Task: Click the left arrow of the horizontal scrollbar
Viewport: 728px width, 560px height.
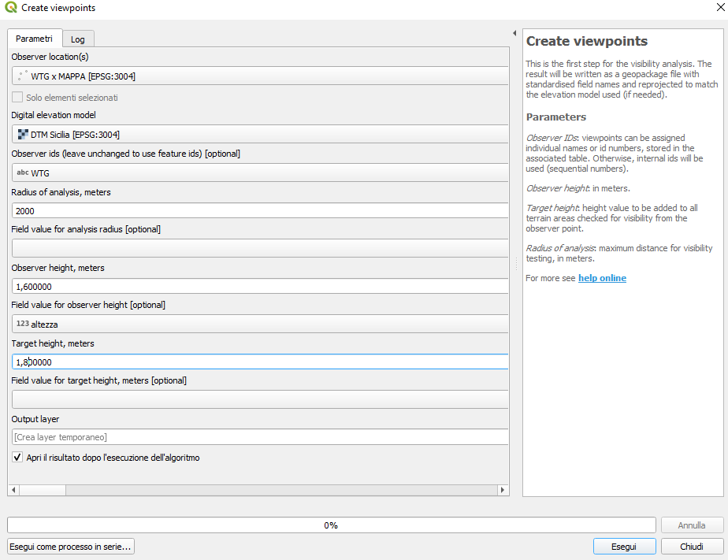Action: [13, 490]
